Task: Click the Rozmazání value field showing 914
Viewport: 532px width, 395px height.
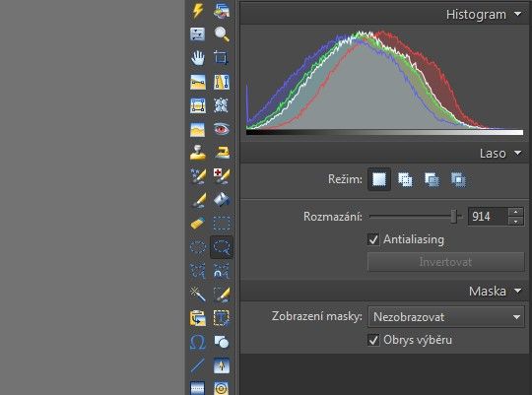Action: [x=488, y=216]
